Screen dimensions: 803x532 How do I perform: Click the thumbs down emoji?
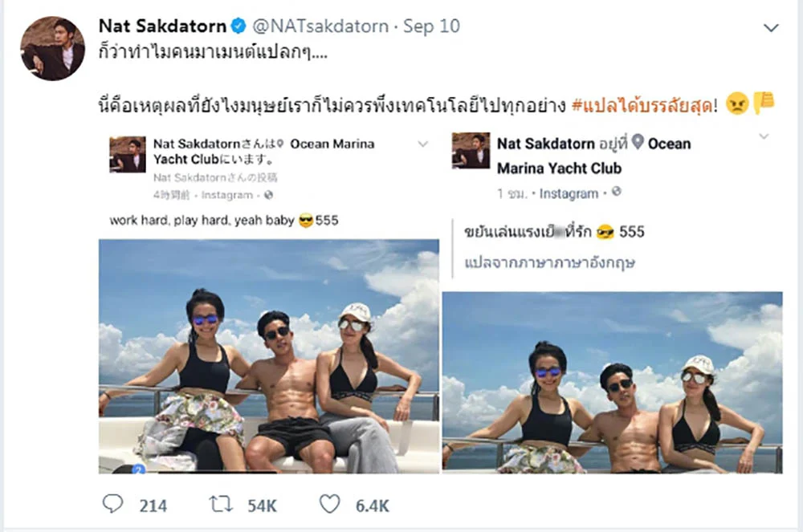764,103
